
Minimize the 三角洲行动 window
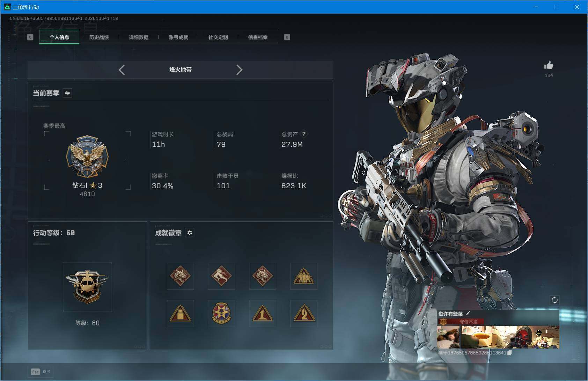click(x=536, y=7)
